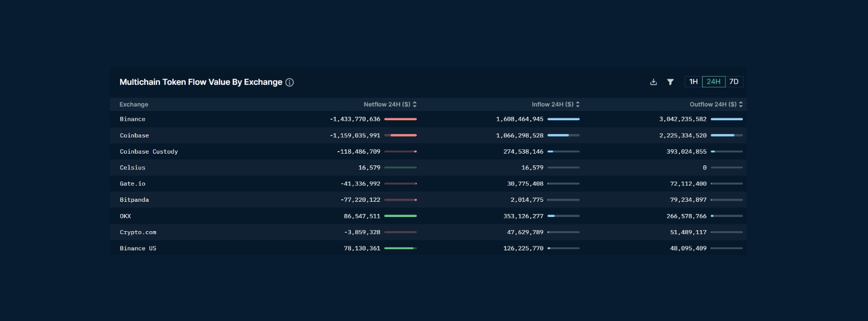
Task: Select the Gate.io exchange name
Action: click(x=133, y=184)
